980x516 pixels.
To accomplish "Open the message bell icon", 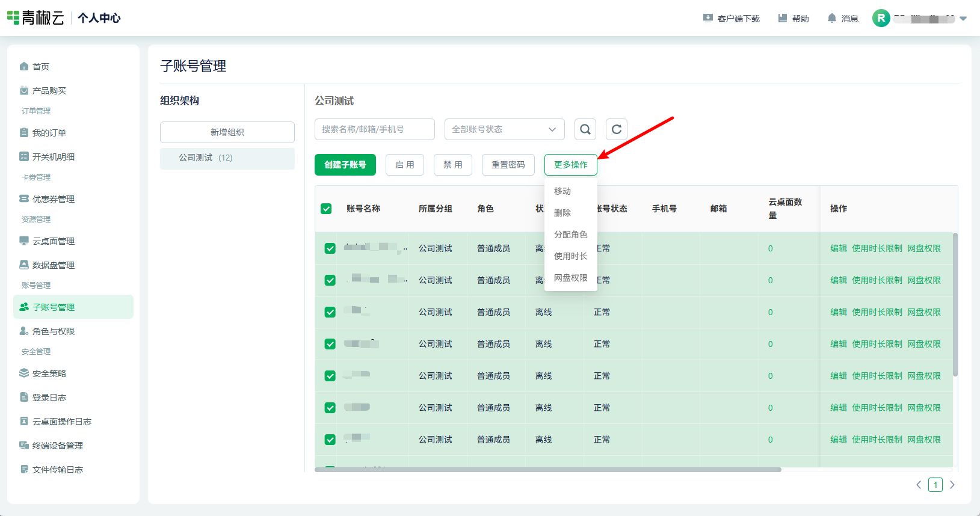I will click(x=832, y=18).
